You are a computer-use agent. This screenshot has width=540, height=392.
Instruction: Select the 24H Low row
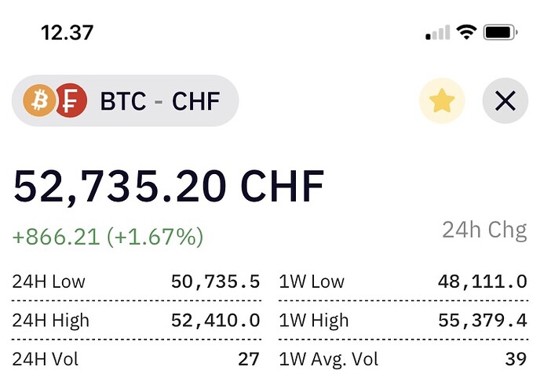coord(136,281)
